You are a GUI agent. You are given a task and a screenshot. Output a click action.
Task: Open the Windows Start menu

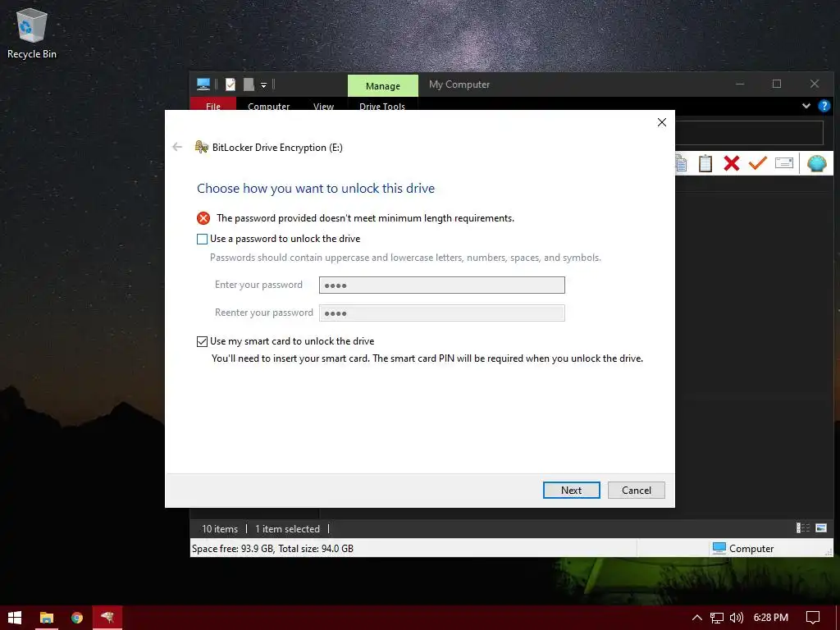(15, 618)
